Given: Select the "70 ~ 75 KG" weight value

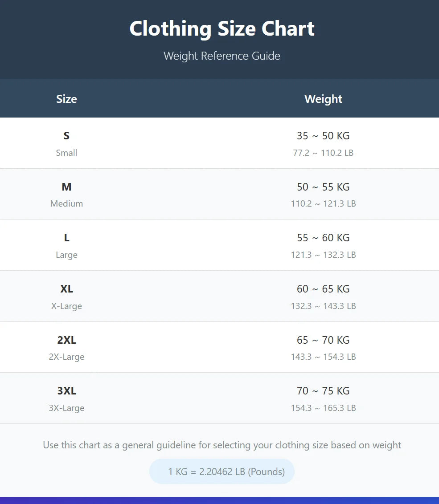Looking at the screenshot, I should (x=323, y=391).
